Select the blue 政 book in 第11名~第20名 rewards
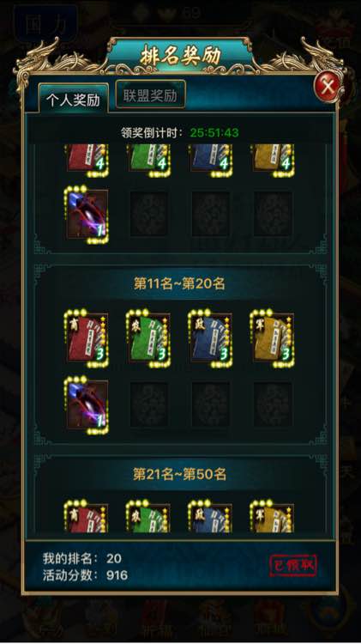361x644 pixels. (210, 337)
